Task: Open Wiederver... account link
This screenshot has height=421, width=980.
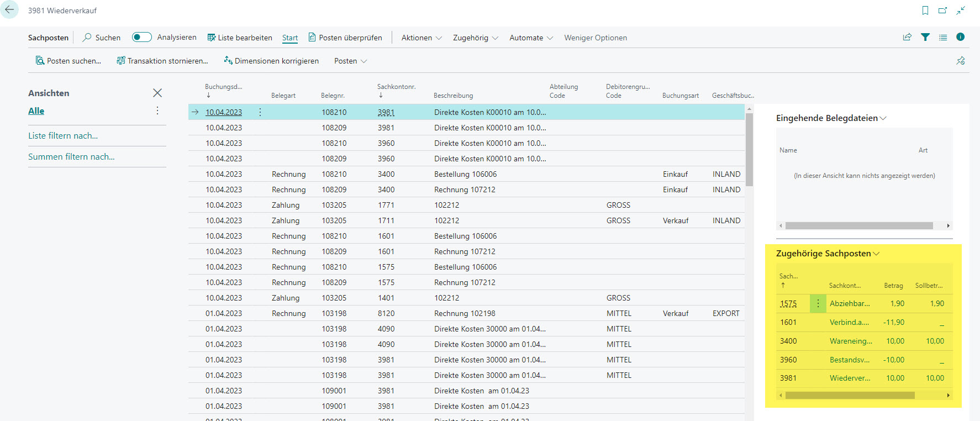Action: (850, 378)
